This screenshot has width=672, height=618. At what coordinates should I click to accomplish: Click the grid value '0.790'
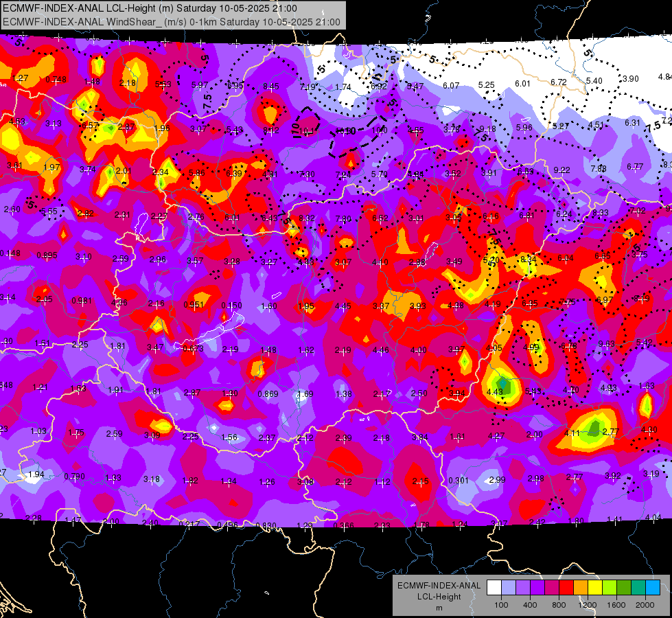click(x=74, y=477)
